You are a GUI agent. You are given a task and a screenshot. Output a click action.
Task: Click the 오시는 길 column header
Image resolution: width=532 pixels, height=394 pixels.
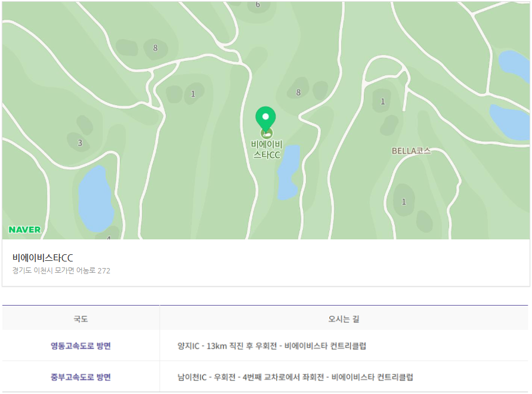click(344, 319)
